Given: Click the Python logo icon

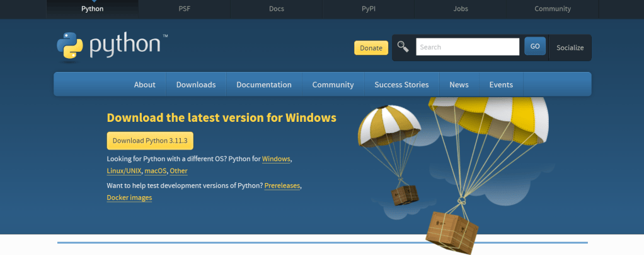Looking at the screenshot, I should coord(70,45).
